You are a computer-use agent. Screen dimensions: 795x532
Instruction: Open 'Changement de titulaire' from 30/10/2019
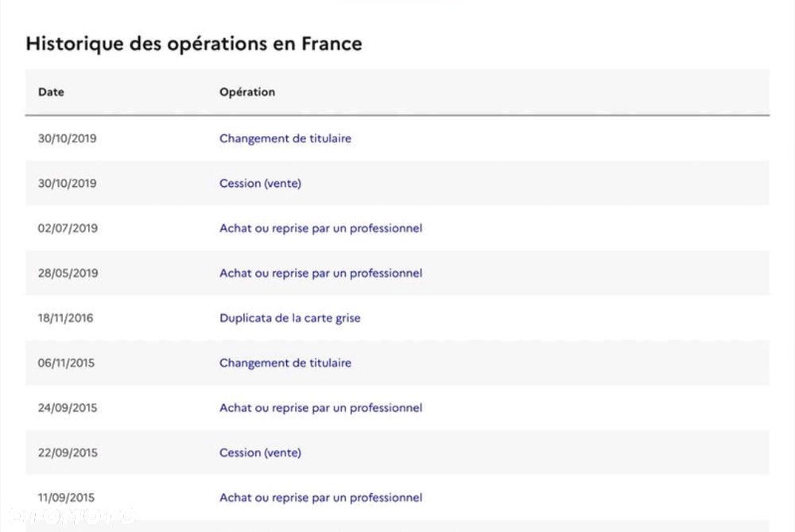tap(285, 138)
